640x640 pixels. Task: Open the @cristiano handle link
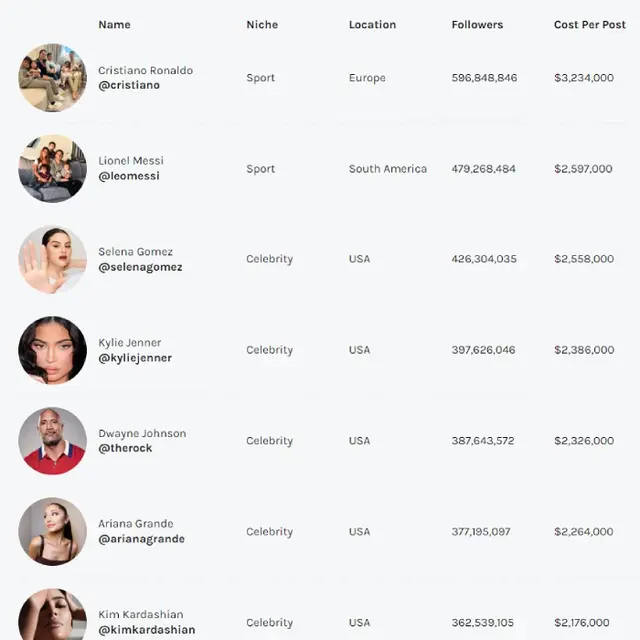click(x=129, y=86)
